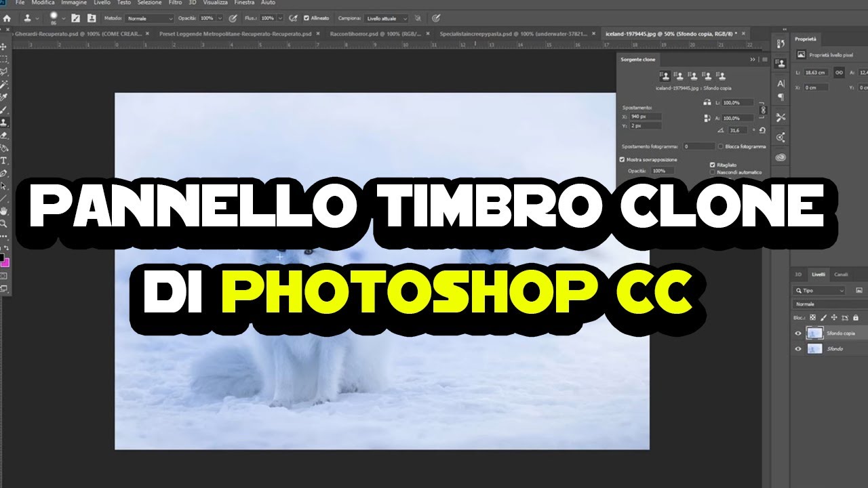This screenshot has width=868, height=488.
Task: Toggle the Ritagliato checkbox
Action: pos(712,165)
